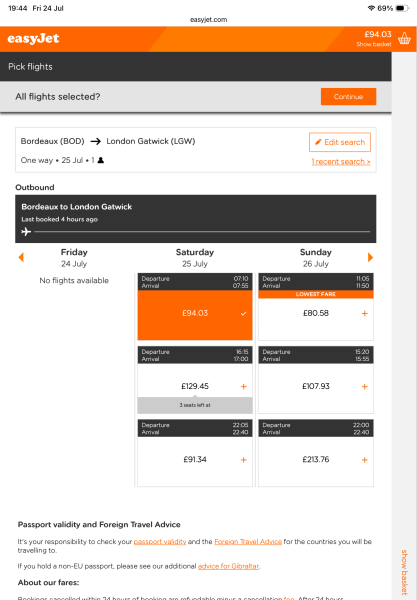Tap the easyjet.com address bar
The width and height of the screenshot is (417, 600).
(x=208, y=20)
